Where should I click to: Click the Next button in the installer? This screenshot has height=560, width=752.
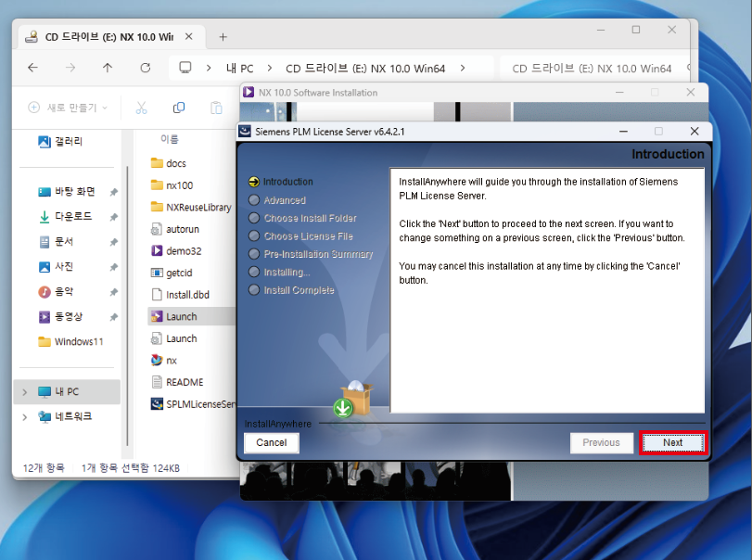click(673, 442)
